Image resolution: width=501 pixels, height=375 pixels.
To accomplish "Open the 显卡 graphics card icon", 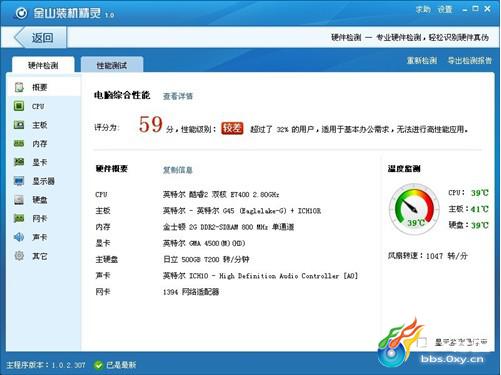I will coord(19,162).
